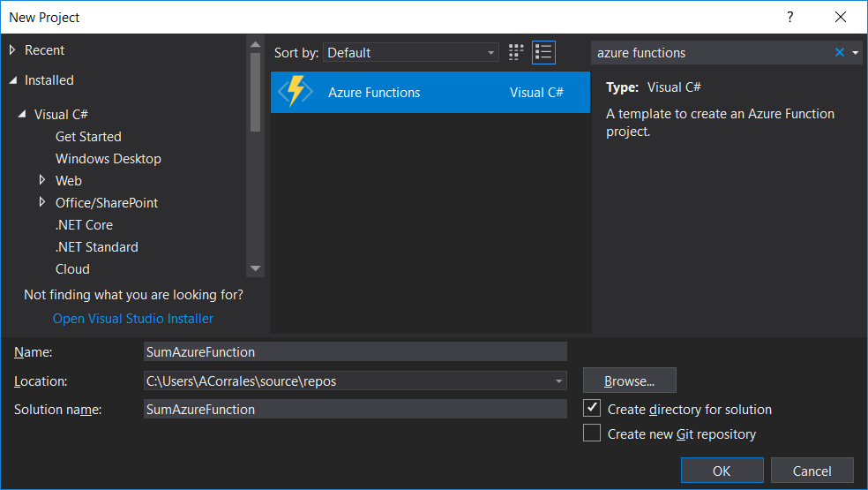Confirm with the OK button

[x=722, y=471]
